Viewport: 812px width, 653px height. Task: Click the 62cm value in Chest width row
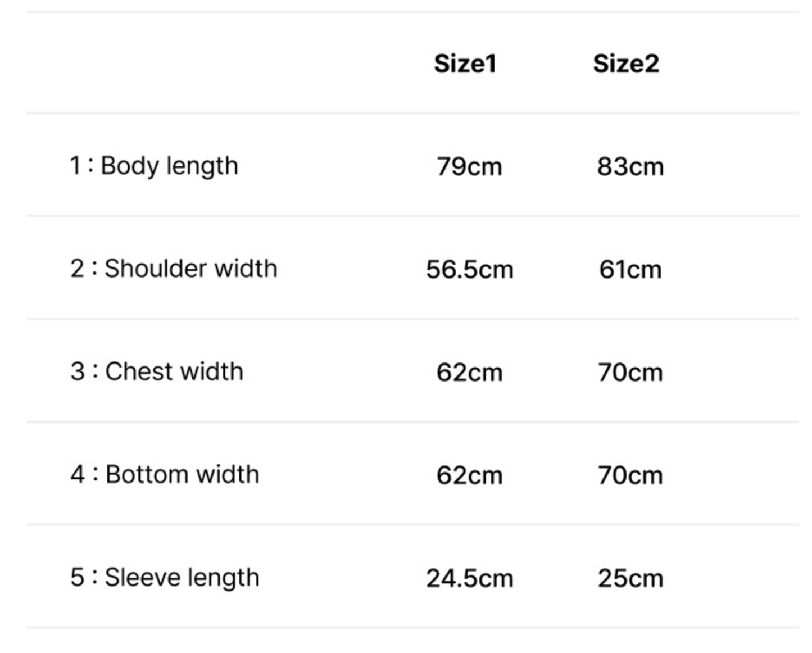coord(469,373)
